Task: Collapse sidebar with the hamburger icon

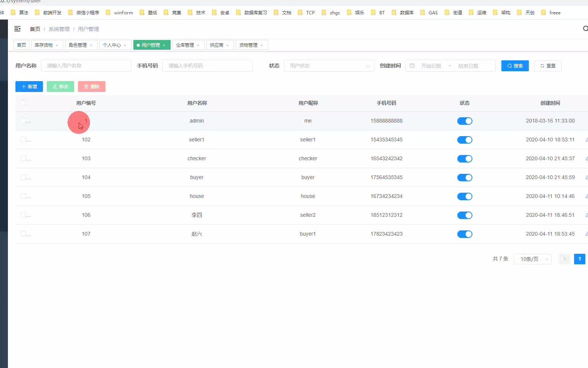Action: (x=17, y=29)
